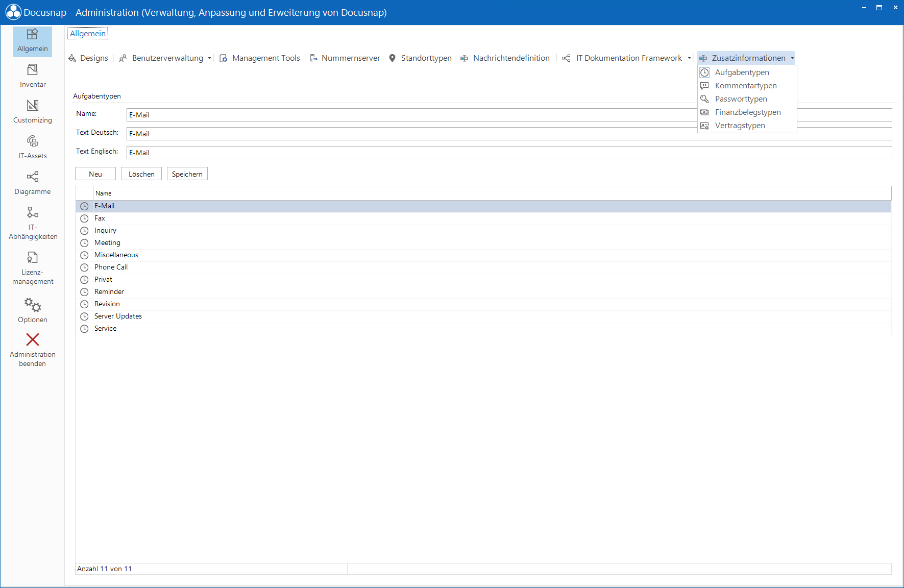Open Lizenzmanagement in the sidebar
The image size is (904, 588).
point(33,267)
